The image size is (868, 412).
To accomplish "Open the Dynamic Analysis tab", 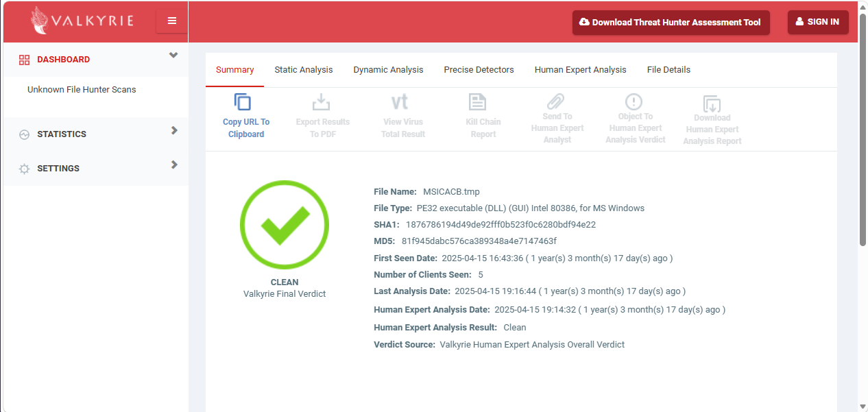I will 389,70.
